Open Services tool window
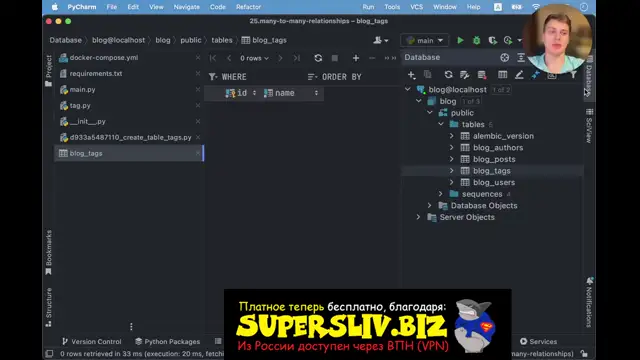 click(538, 342)
